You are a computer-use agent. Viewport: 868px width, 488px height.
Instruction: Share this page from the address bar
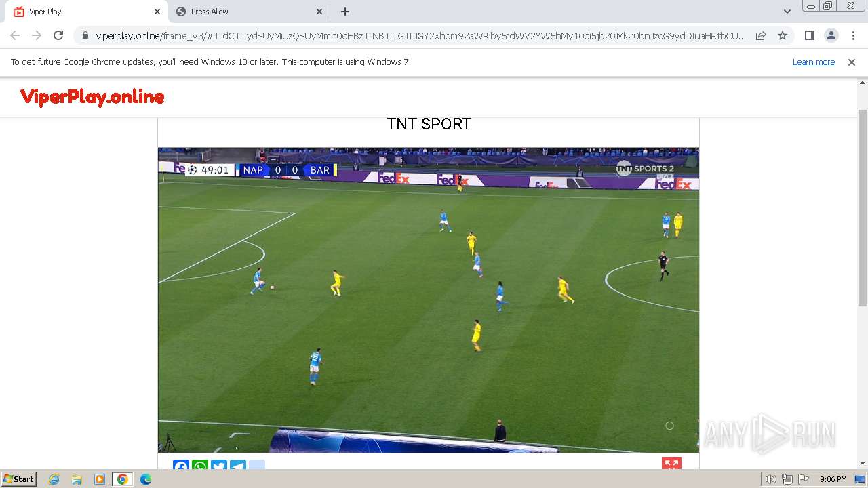pos(761,35)
